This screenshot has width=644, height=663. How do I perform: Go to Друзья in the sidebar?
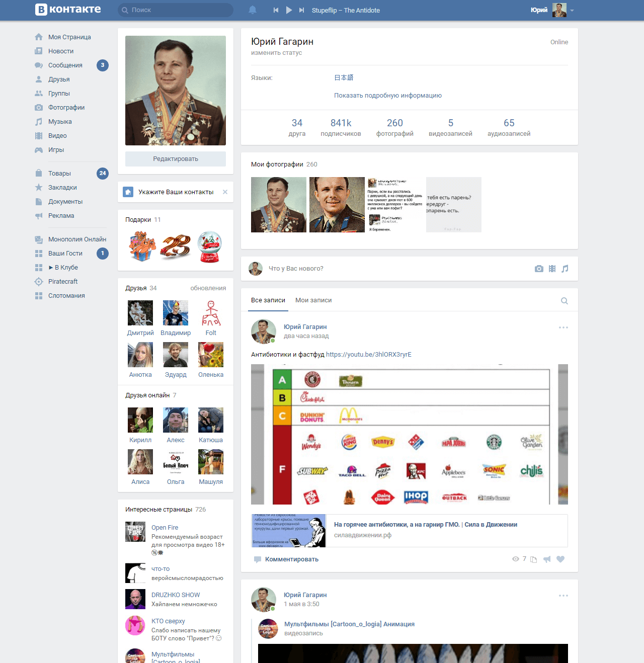point(59,79)
